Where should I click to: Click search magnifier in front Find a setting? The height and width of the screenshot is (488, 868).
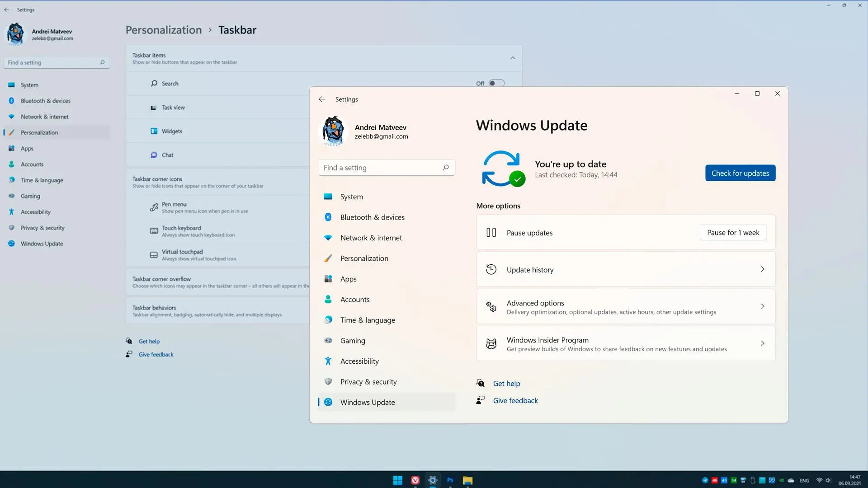tap(446, 168)
